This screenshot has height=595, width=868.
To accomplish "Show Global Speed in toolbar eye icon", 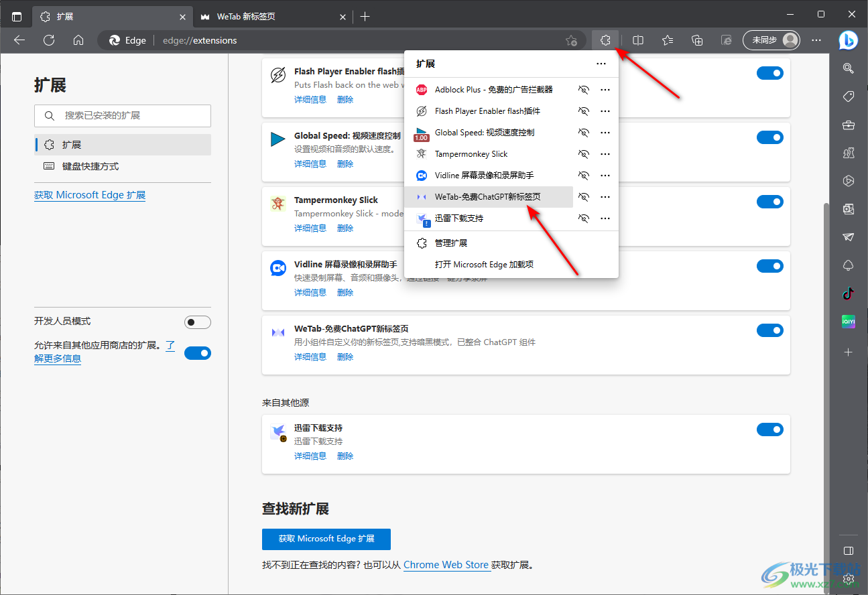I will pos(584,133).
